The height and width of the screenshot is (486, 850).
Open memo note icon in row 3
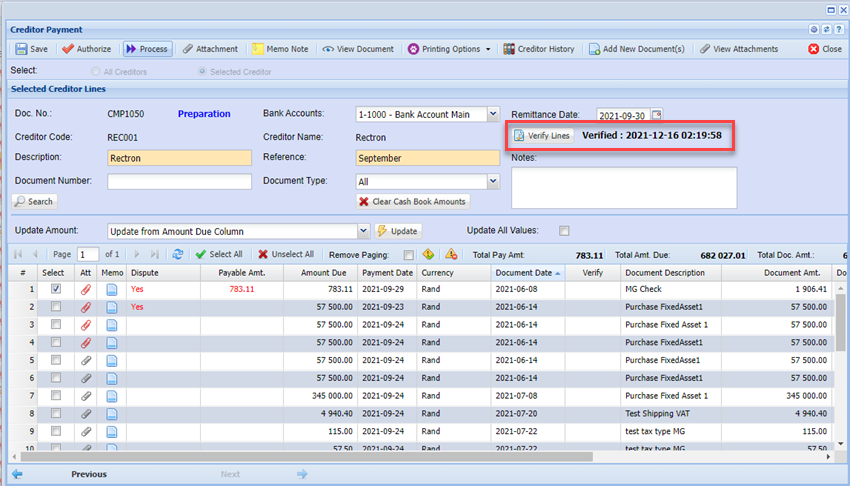click(112, 325)
